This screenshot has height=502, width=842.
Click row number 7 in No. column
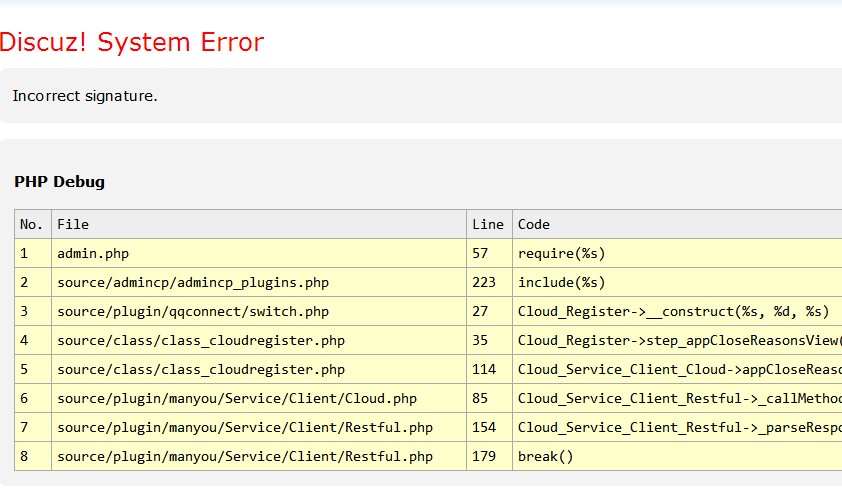click(x=33, y=427)
